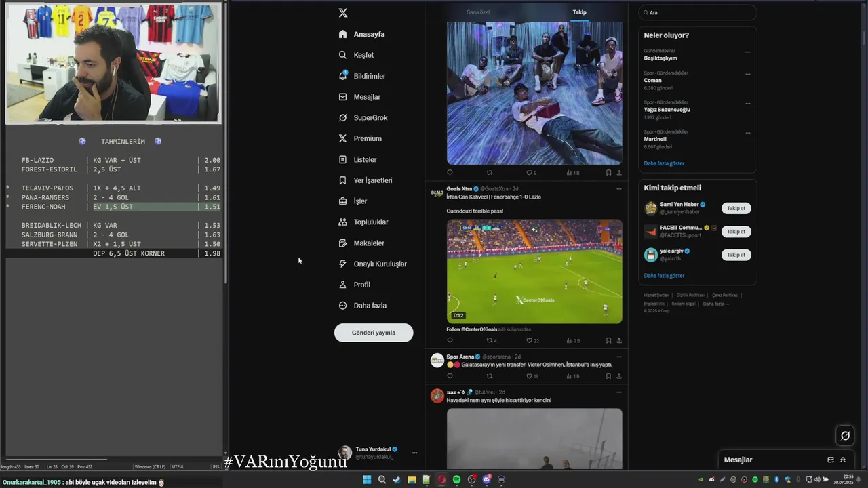This screenshot has height=488, width=868.
Task: Open Spotify from taskbar
Action: [x=456, y=480]
